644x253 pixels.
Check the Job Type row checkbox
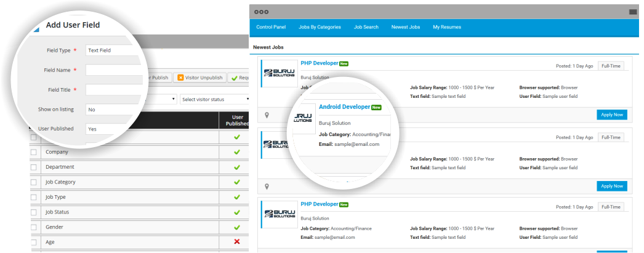33,197
